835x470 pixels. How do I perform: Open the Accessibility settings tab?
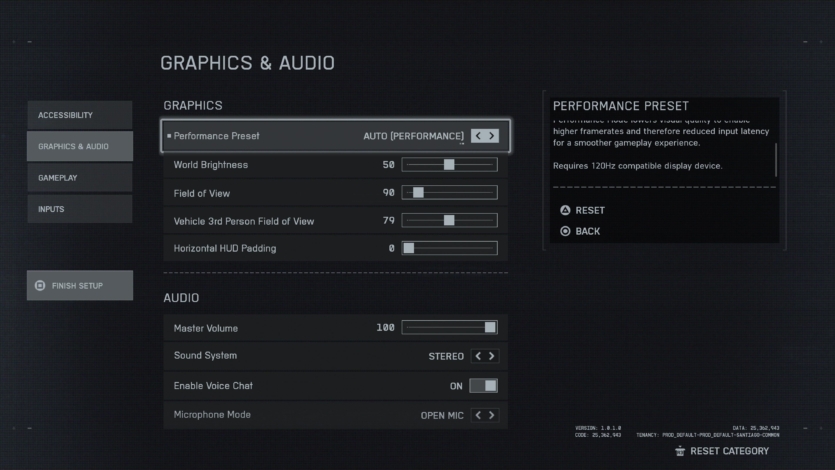click(79, 115)
